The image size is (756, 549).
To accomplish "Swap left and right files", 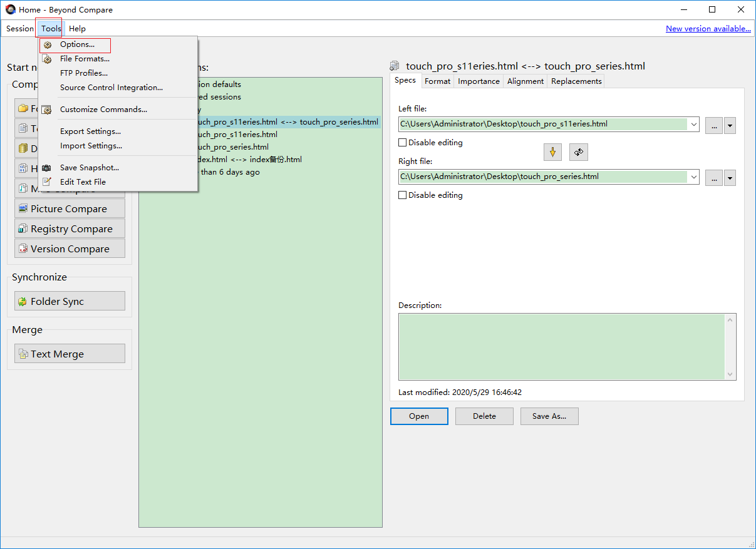I will coord(579,152).
